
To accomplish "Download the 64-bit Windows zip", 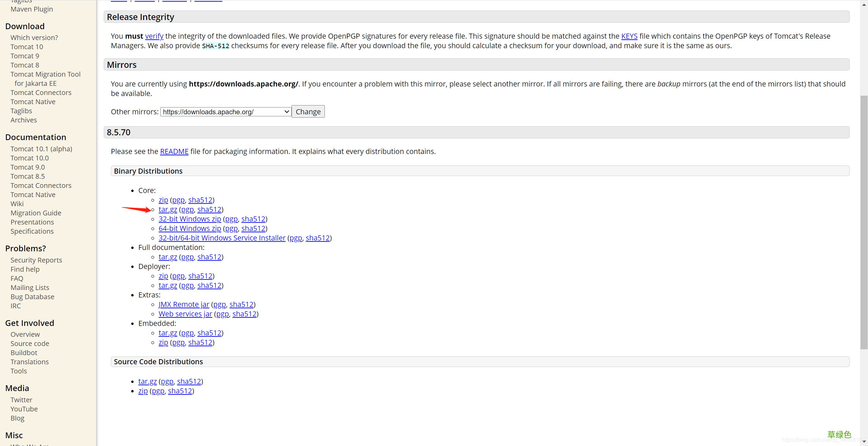I will tap(190, 229).
